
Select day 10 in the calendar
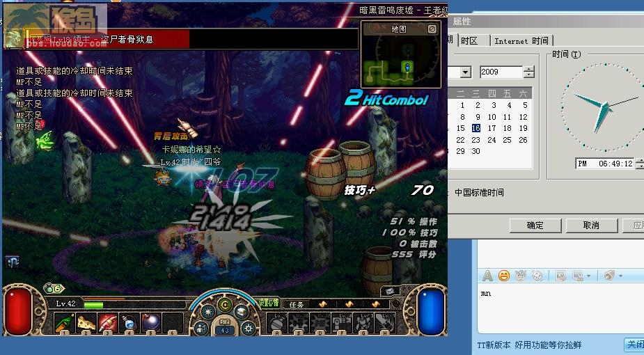click(492, 117)
